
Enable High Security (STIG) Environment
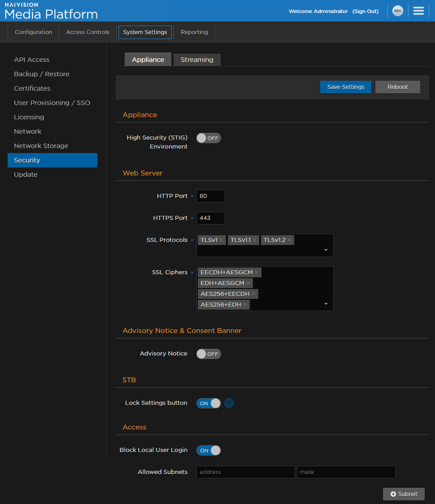click(x=209, y=138)
